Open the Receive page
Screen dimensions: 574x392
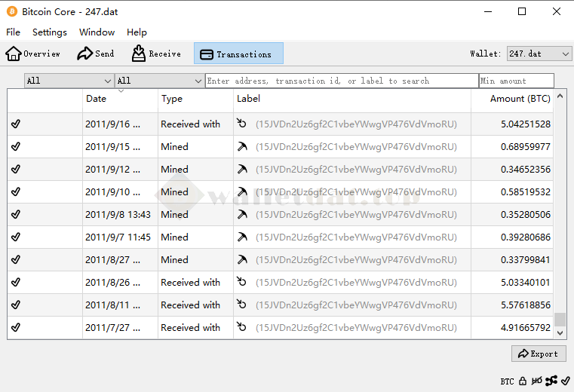(156, 54)
